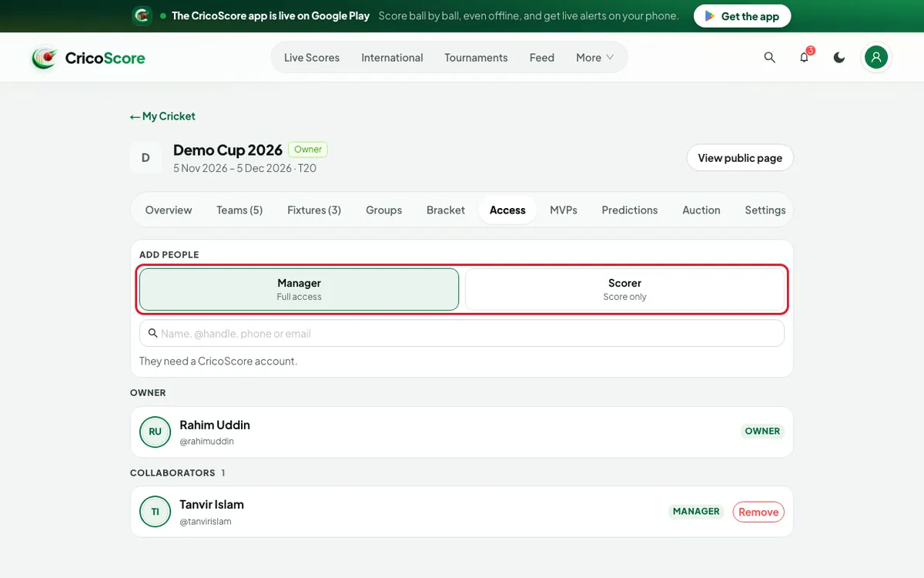Click the Owner badge beside Demo Cup 2026

click(308, 150)
